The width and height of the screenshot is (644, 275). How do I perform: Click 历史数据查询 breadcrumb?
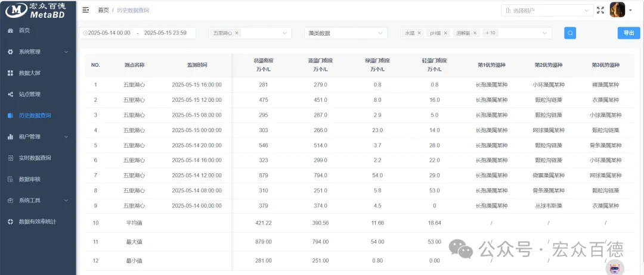click(x=133, y=10)
